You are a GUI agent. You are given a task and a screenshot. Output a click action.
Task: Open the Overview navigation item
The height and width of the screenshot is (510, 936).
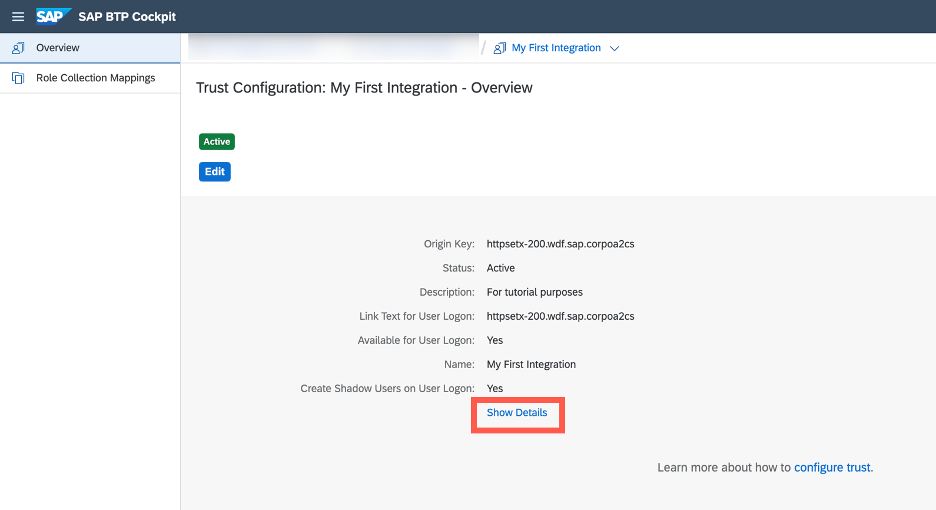pyautogui.click(x=90, y=48)
